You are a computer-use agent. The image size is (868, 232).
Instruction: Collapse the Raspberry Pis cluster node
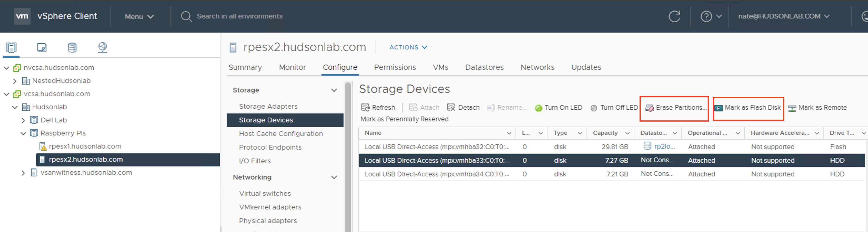(23, 134)
